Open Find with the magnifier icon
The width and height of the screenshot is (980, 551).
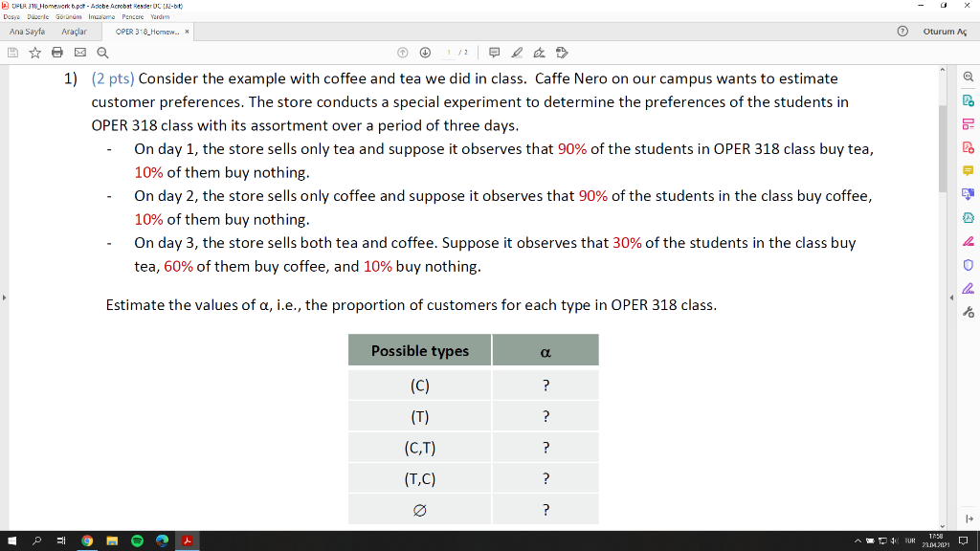[x=100, y=53]
